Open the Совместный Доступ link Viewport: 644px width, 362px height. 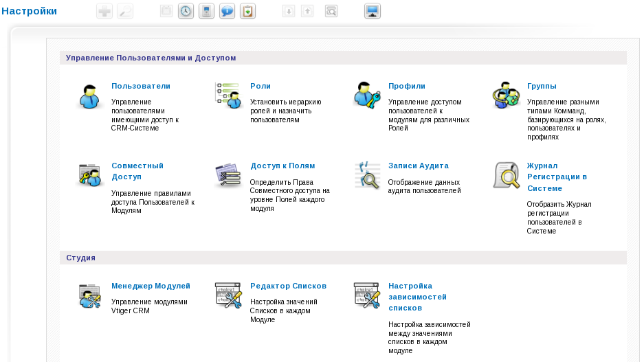pyautogui.click(x=137, y=171)
